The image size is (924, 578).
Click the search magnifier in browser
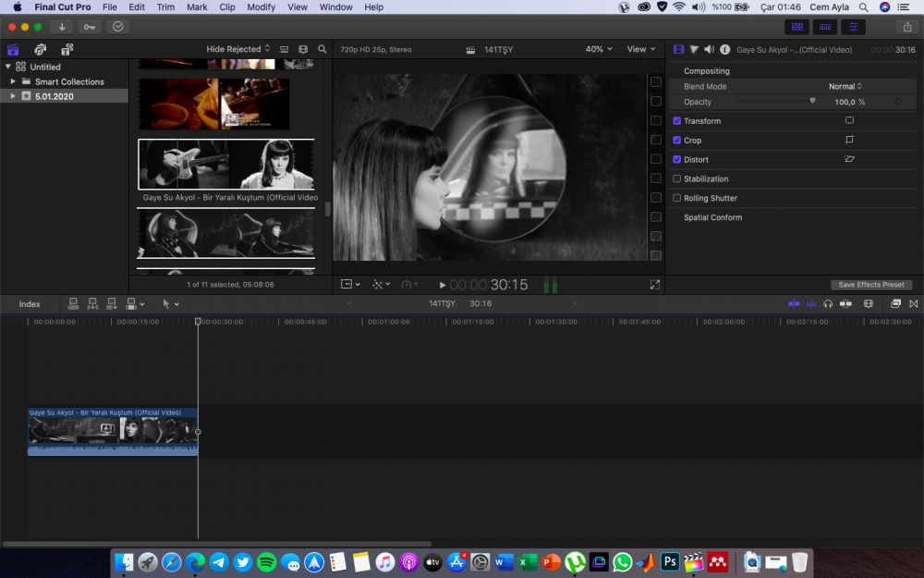(x=322, y=49)
